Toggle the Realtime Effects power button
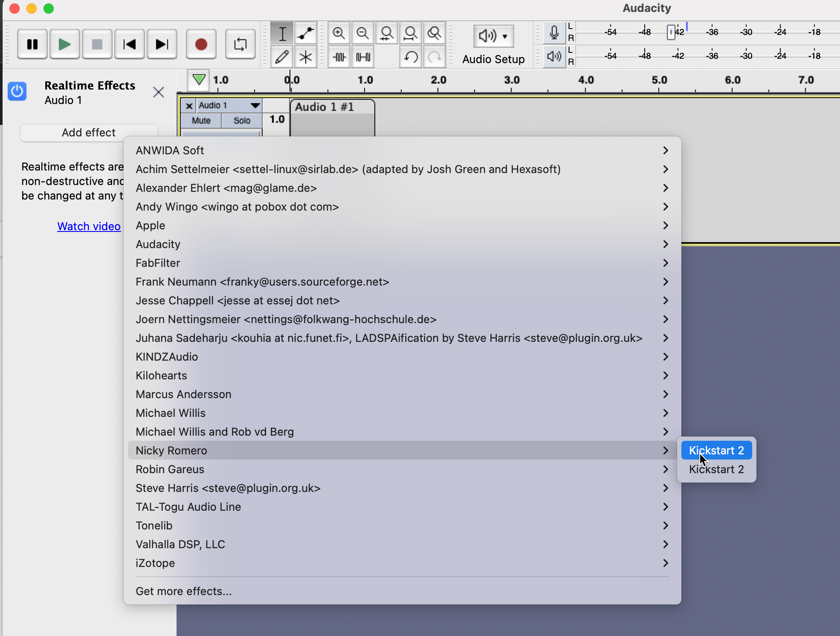 click(17, 91)
